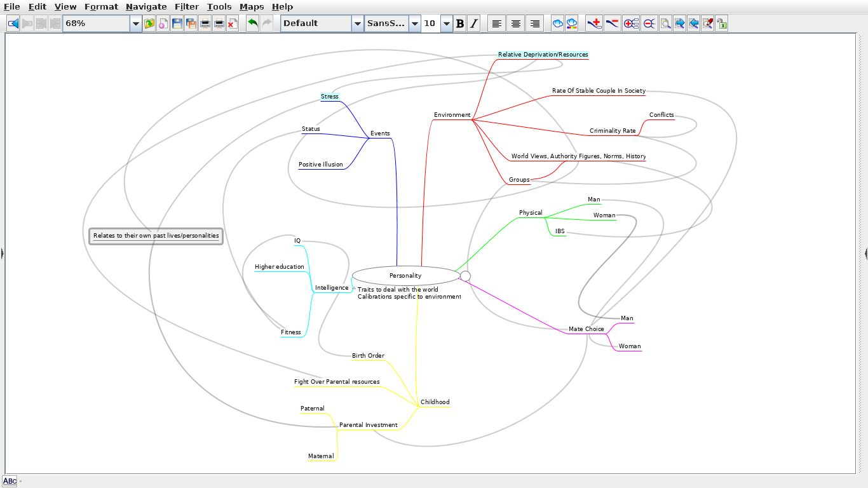This screenshot has width=868, height=488.
Task: Toggle cloud on selected node
Action: (557, 24)
